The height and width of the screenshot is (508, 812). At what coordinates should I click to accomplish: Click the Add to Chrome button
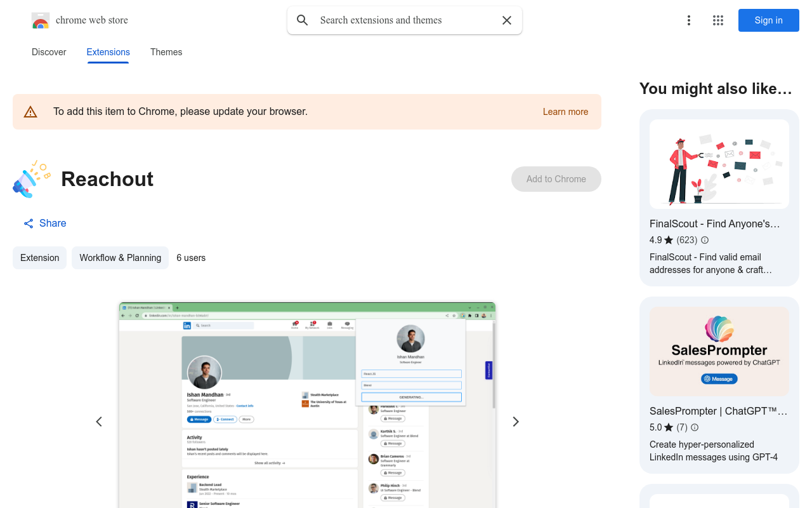point(556,179)
